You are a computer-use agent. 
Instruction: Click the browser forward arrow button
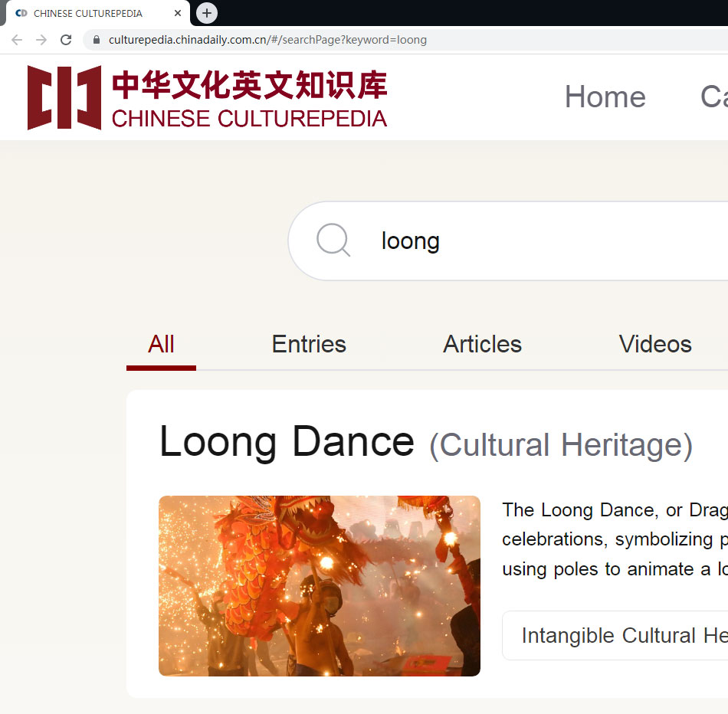41,40
